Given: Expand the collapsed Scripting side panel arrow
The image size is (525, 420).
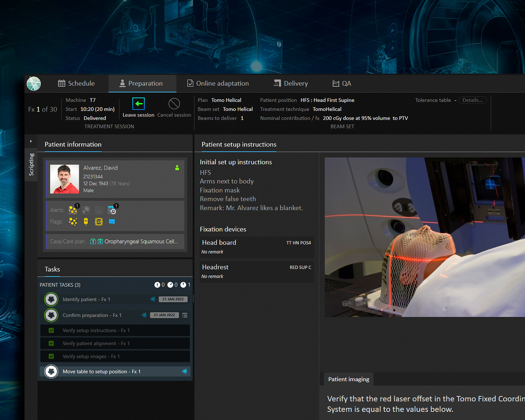Looking at the screenshot, I should tap(31, 141).
